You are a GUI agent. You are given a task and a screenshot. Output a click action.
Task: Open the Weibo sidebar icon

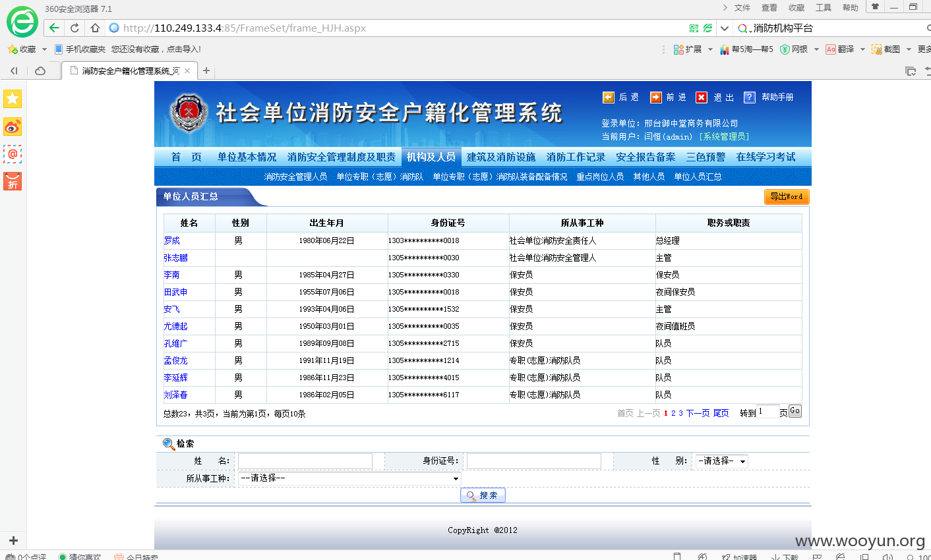(13, 126)
